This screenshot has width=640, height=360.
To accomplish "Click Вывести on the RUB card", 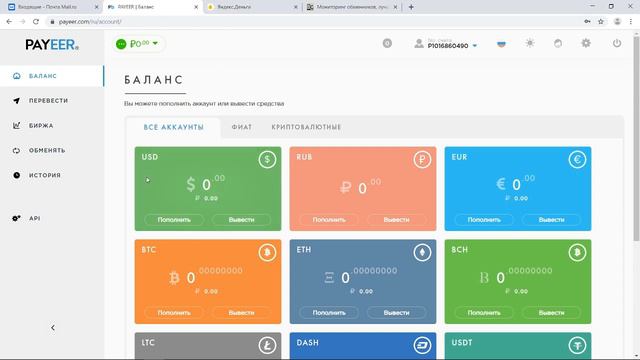I will point(396,220).
